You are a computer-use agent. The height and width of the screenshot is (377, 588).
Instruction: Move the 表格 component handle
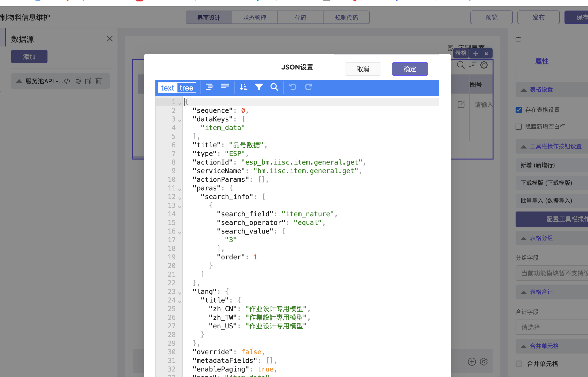click(476, 54)
